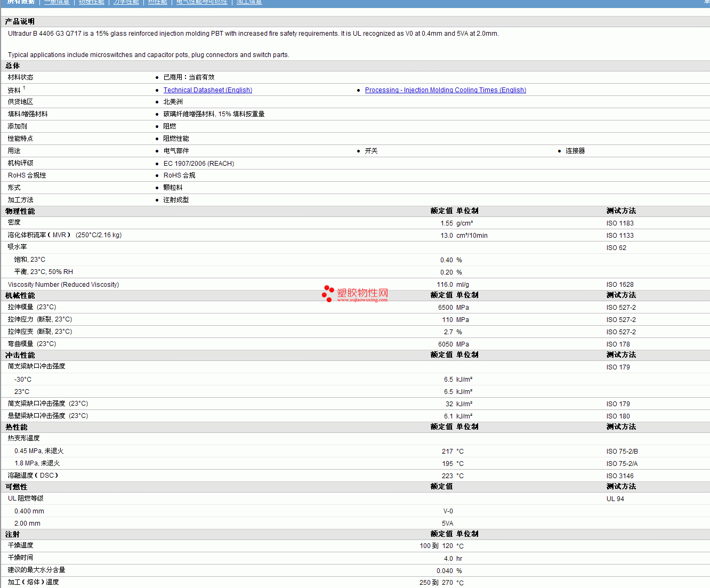This screenshot has width=710, height=588.
Task: Click the 总体 section heading
Action: point(13,66)
